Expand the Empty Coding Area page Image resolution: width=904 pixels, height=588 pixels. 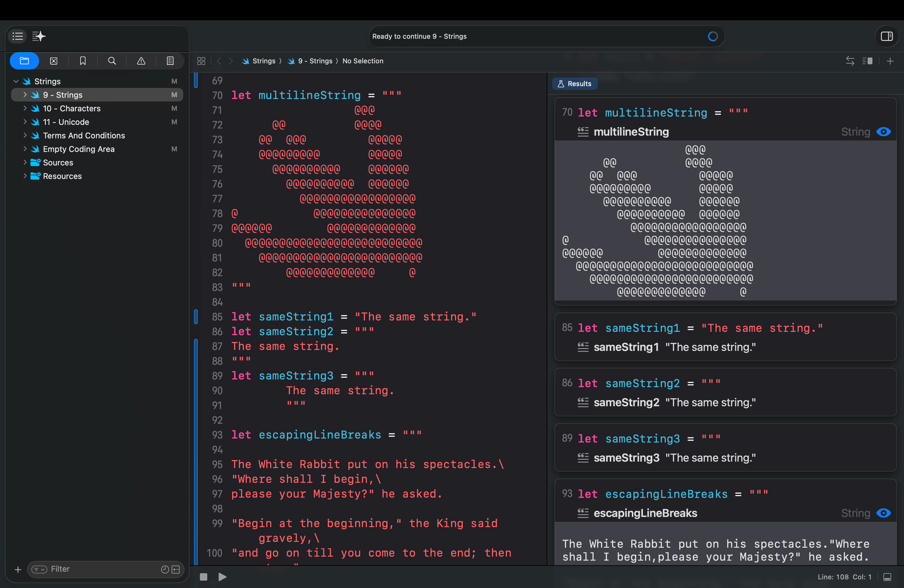[x=25, y=149]
